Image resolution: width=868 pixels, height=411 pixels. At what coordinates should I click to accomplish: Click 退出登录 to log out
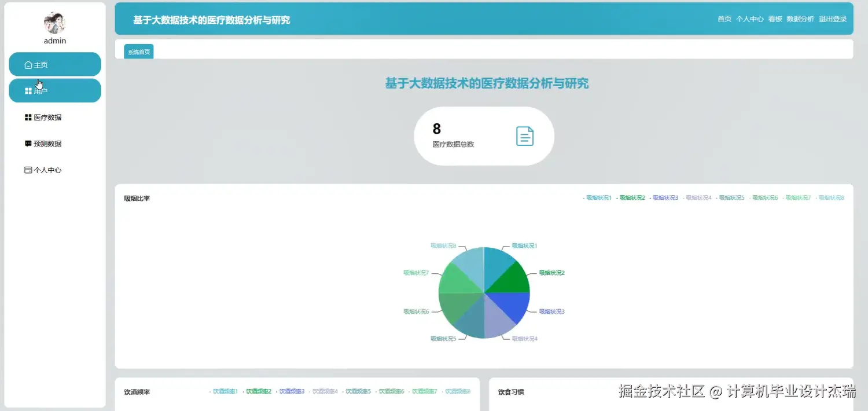click(833, 19)
